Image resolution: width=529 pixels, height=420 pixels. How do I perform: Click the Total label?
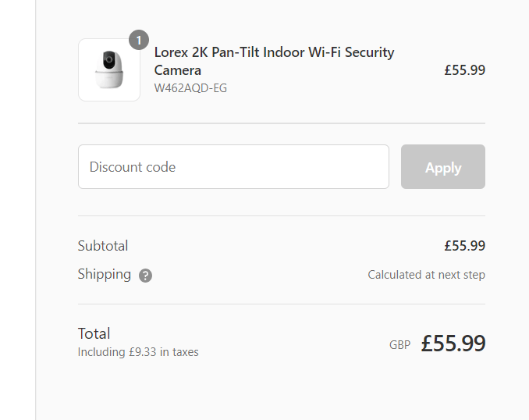94,333
